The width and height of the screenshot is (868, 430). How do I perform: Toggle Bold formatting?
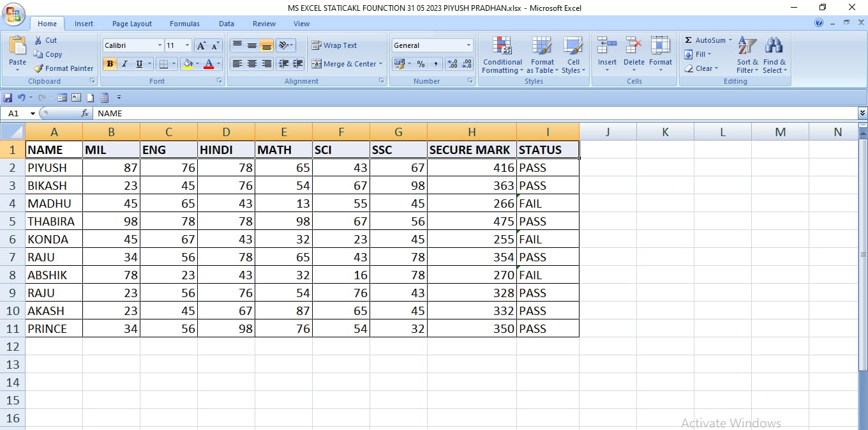coord(110,64)
